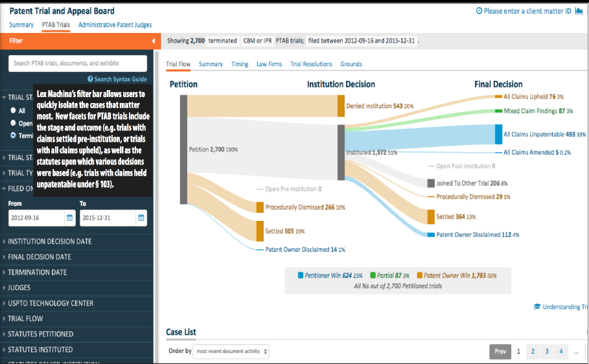589x364 pixels.
Task: Open Administrative Patent Judges tab
Action: pos(115,25)
